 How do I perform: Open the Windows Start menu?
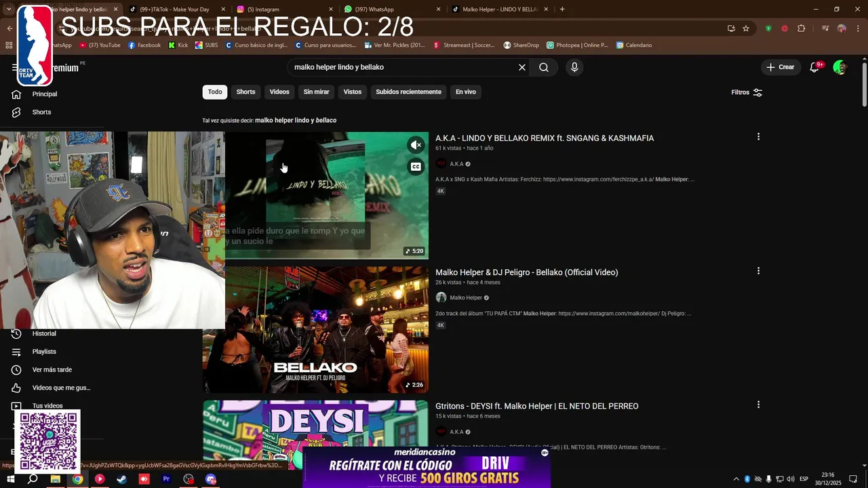(x=10, y=479)
